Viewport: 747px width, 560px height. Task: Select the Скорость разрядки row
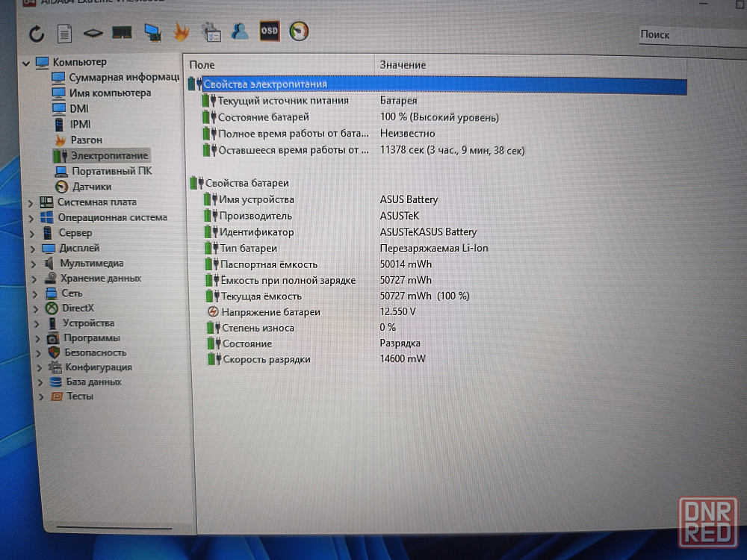317,360
